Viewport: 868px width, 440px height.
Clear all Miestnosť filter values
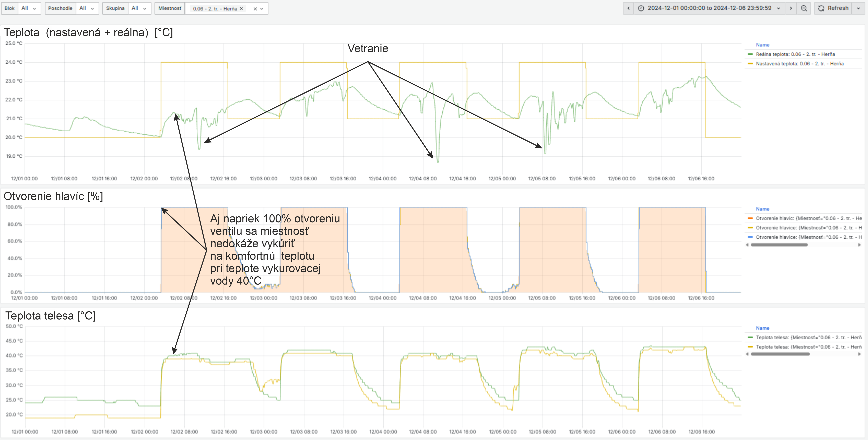pos(255,9)
